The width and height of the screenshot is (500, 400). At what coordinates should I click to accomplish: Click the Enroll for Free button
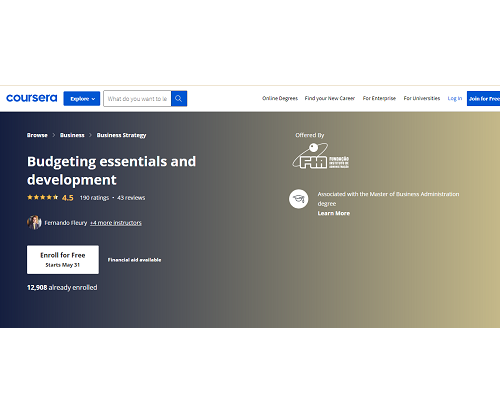click(63, 260)
